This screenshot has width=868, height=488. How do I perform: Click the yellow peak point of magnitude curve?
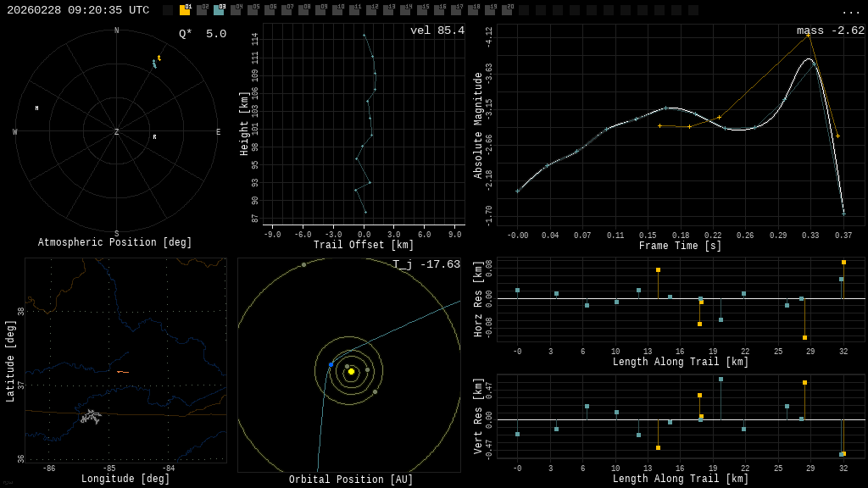pos(808,36)
